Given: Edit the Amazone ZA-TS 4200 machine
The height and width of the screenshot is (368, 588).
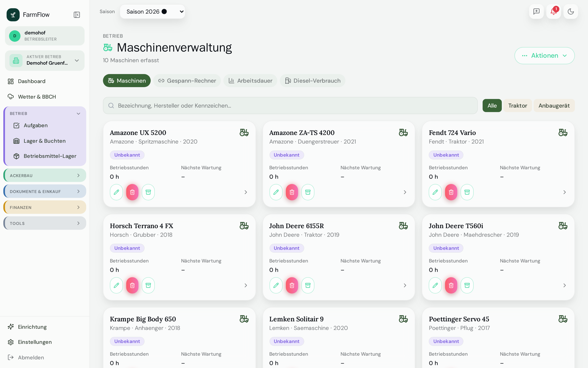Looking at the screenshot, I should pyautogui.click(x=276, y=192).
